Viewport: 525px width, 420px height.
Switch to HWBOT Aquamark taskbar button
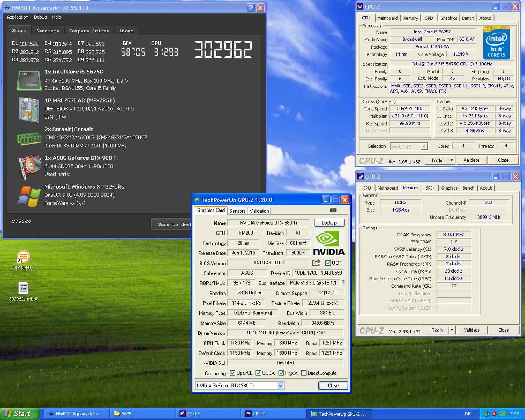pyautogui.click(x=76, y=414)
